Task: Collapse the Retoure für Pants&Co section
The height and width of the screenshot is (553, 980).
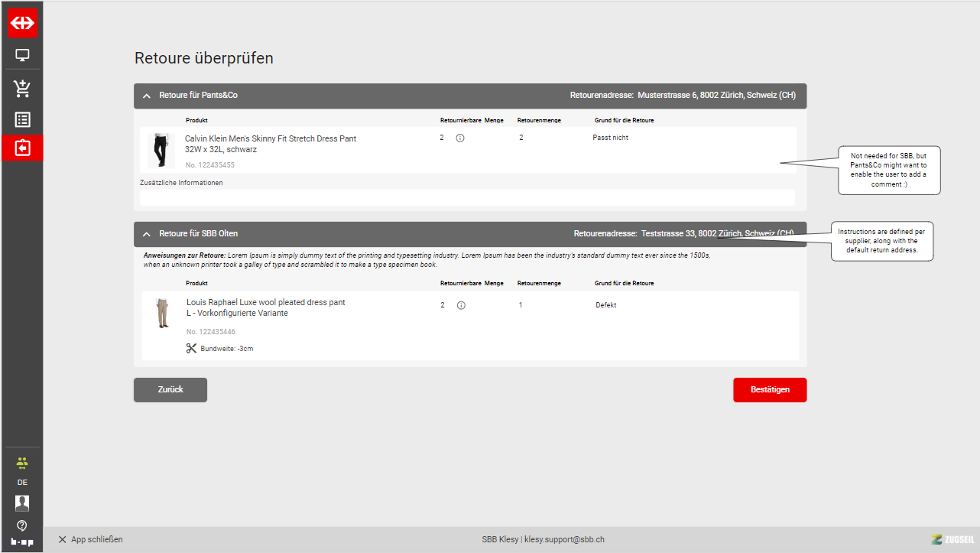Action: click(147, 96)
